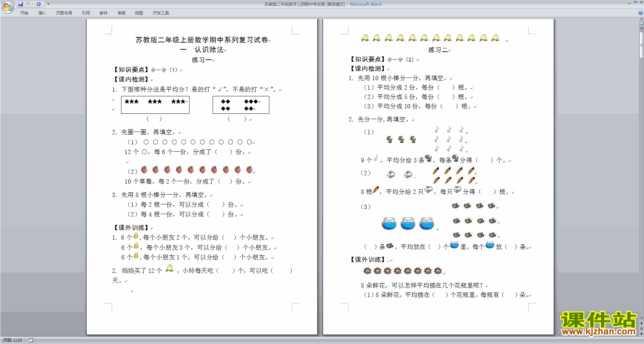Click the text 【课外训练】 on page one
The height and width of the screenshot is (344, 644).
(x=131, y=228)
